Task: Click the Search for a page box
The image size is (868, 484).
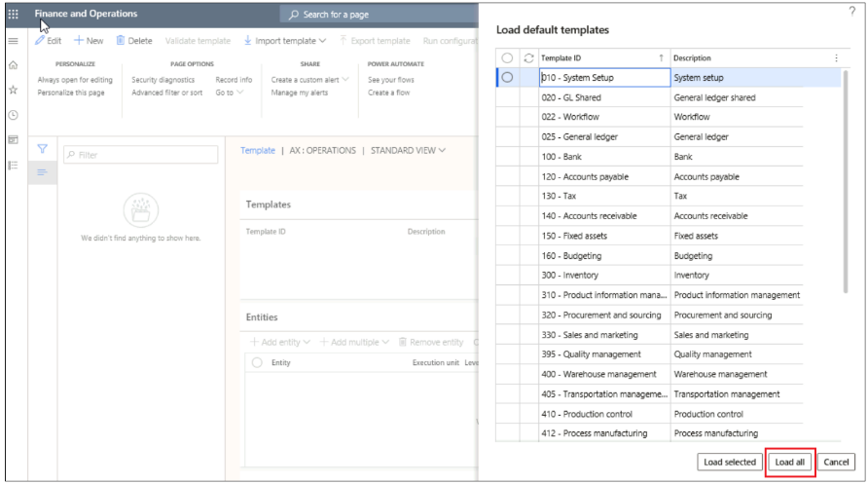Action: (x=380, y=15)
